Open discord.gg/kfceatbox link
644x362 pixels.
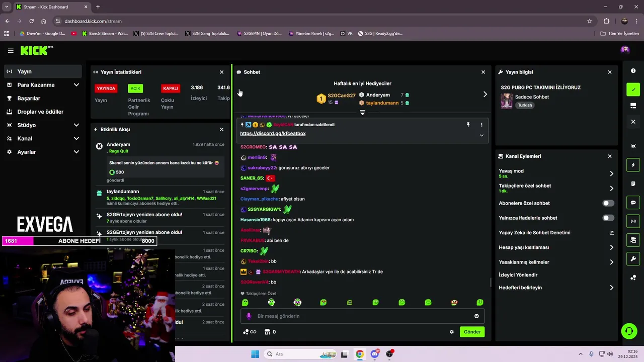point(273,134)
